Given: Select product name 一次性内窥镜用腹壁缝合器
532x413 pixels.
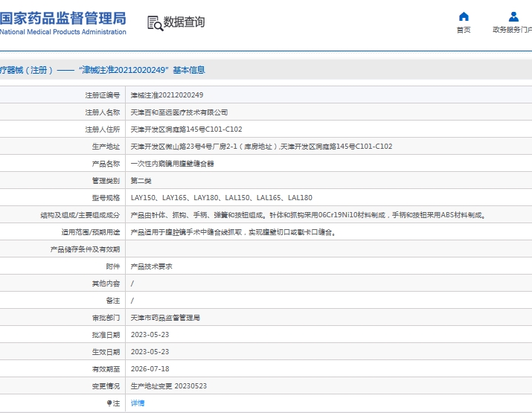Looking at the screenshot, I should 173,164.
